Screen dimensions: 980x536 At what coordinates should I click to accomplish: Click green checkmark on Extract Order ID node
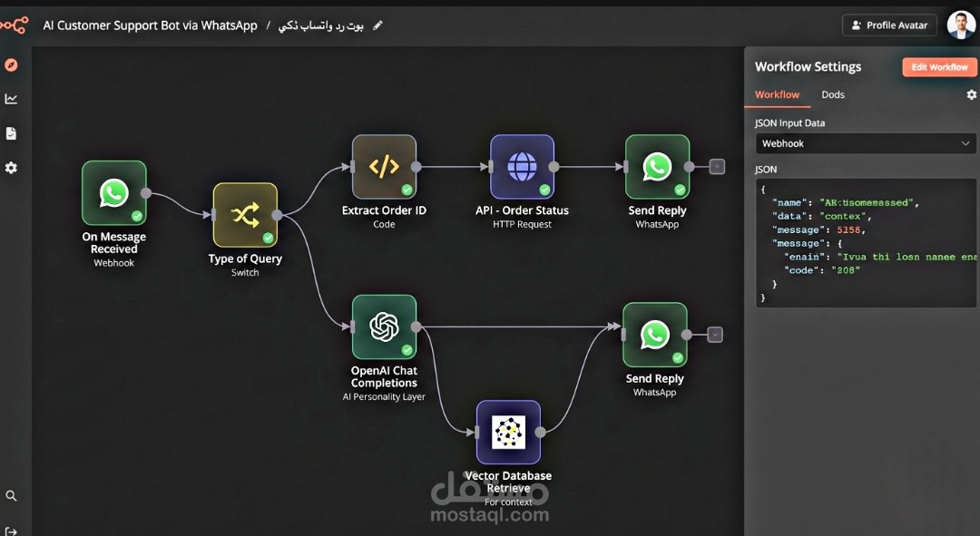coord(407,190)
